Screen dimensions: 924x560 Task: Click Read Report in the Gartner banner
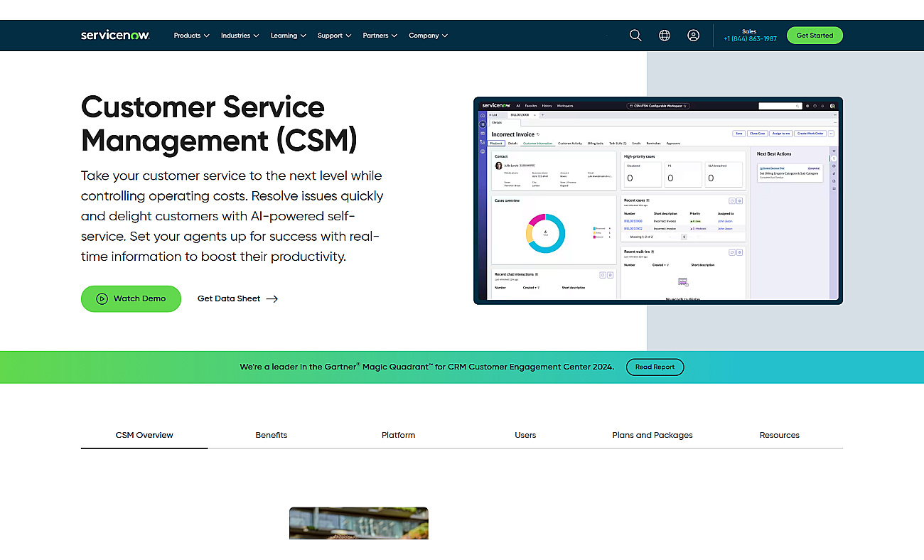click(x=655, y=367)
